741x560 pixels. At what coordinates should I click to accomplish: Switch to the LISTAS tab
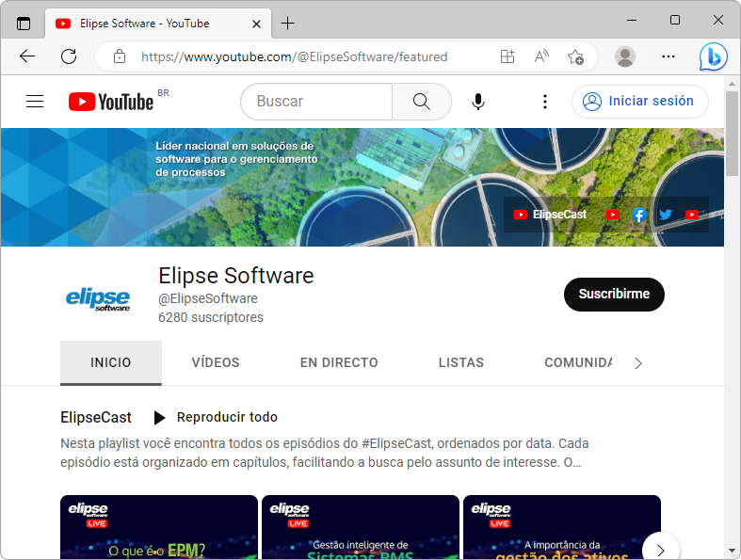(x=461, y=362)
